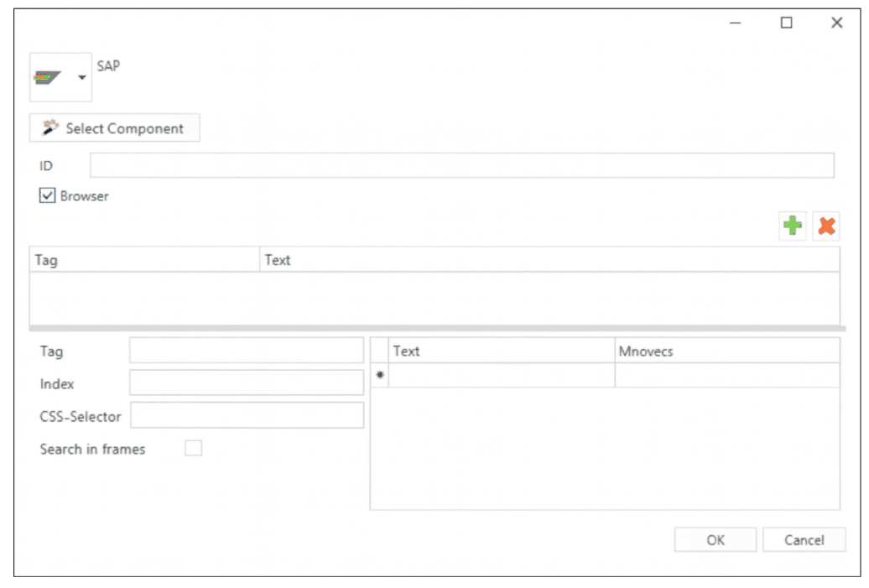Confirm the dialog with OK
Viewport: 869px width, 588px height.
(x=715, y=540)
